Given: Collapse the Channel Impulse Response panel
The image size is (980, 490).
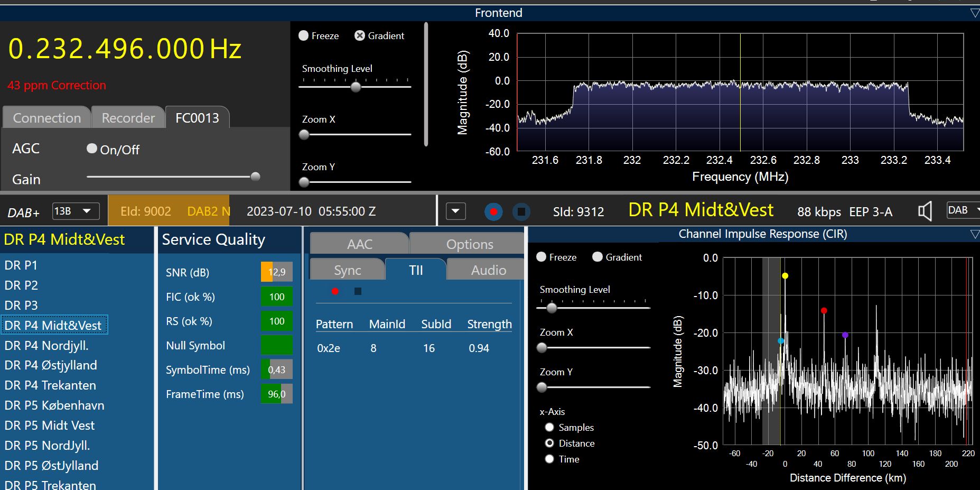Looking at the screenshot, I should (x=975, y=234).
